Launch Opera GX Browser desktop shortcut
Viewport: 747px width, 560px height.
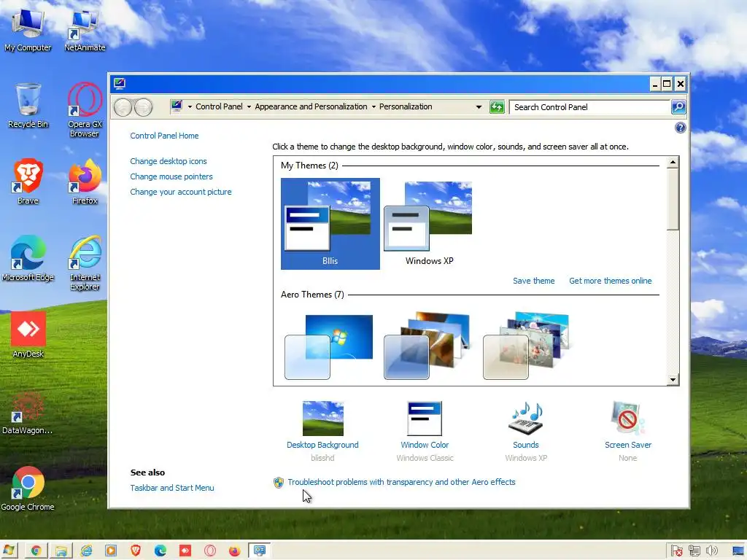[85, 111]
